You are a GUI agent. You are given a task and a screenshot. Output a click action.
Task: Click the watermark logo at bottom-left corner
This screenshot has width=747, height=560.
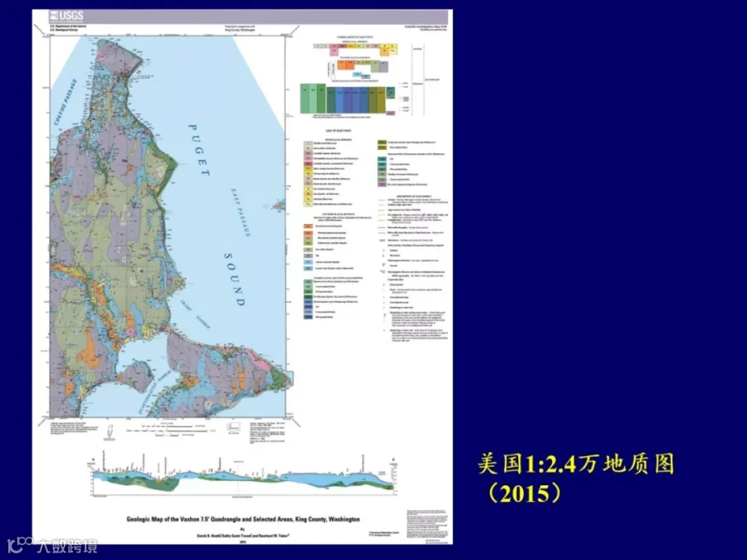pos(21,546)
